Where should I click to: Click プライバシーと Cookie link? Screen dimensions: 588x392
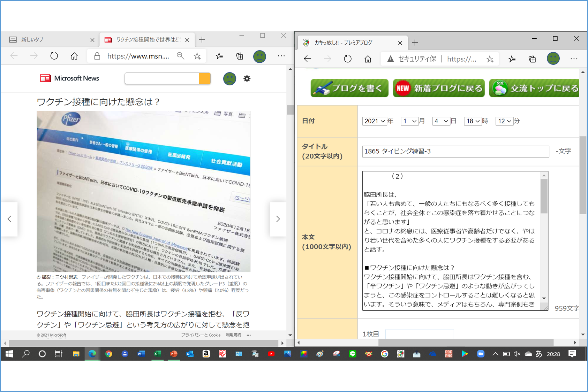tap(201, 335)
